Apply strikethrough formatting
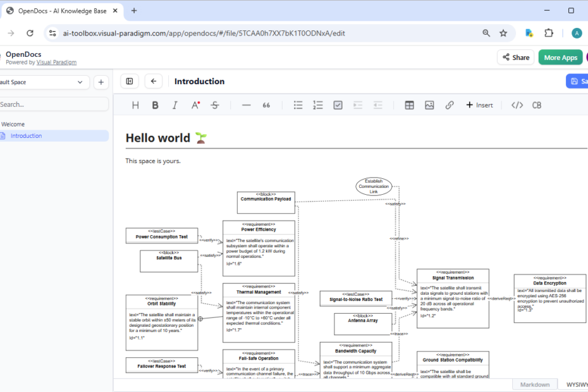588x392 pixels. tap(215, 105)
